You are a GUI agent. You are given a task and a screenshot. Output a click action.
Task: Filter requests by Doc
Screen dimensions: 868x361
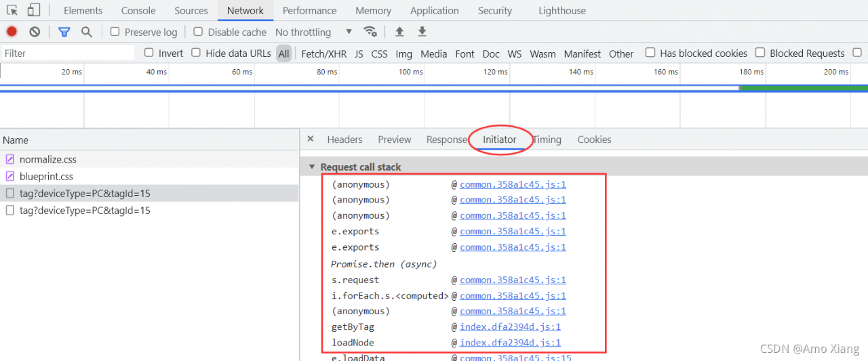coord(491,54)
